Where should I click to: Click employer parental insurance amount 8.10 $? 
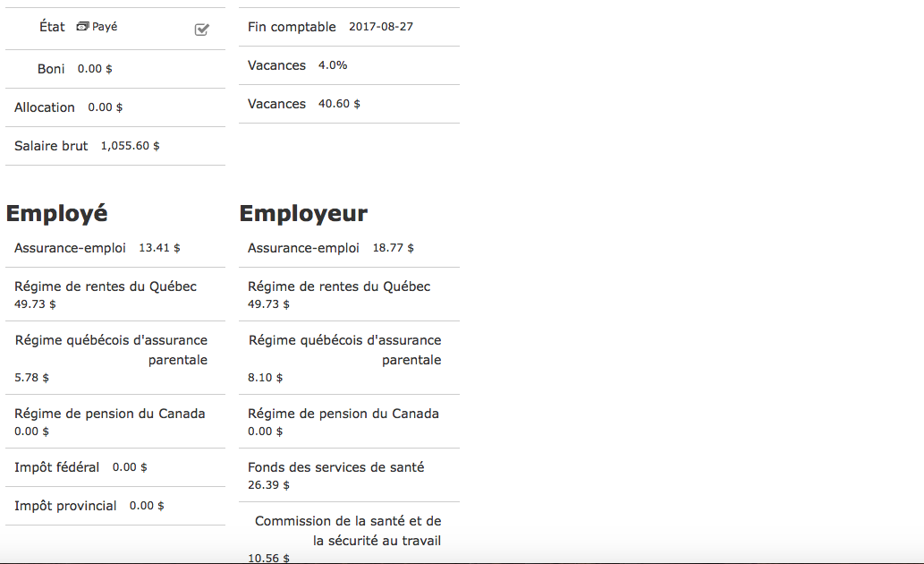(x=265, y=378)
